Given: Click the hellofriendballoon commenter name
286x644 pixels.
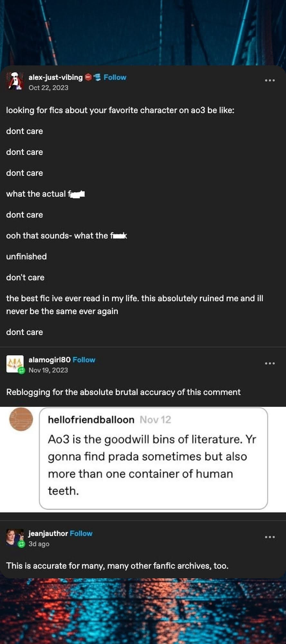Looking at the screenshot, I should tap(91, 420).
